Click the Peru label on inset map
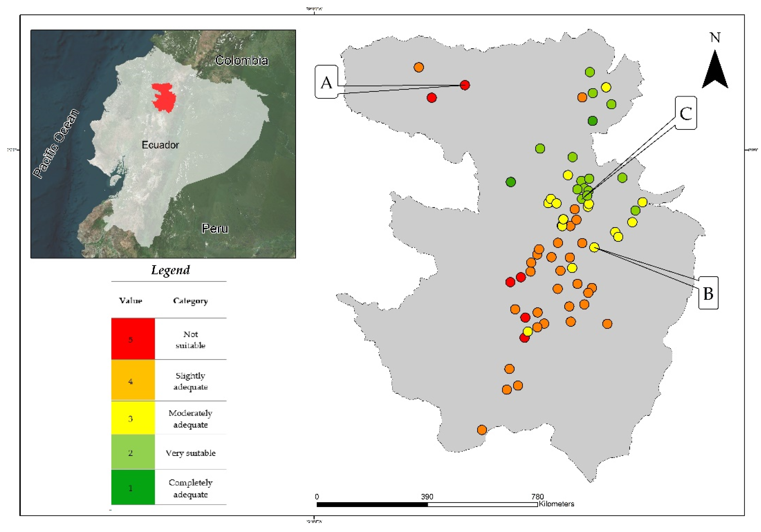 (215, 228)
